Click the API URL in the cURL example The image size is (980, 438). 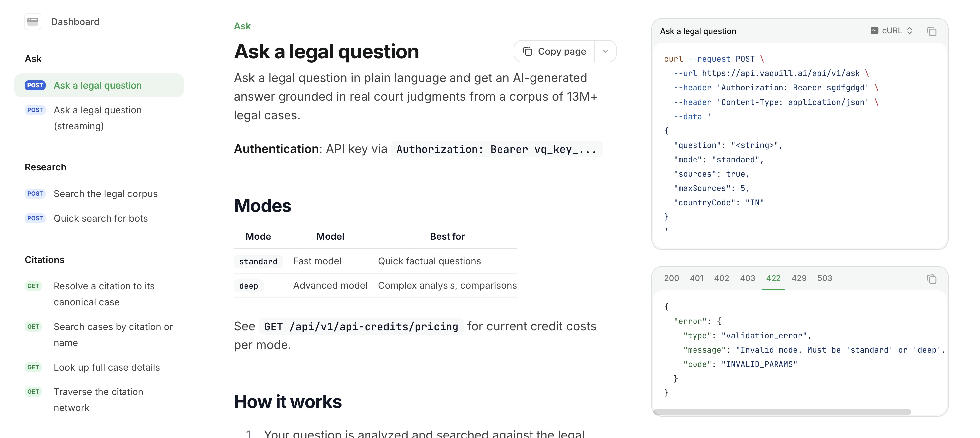tap(781, 73)
